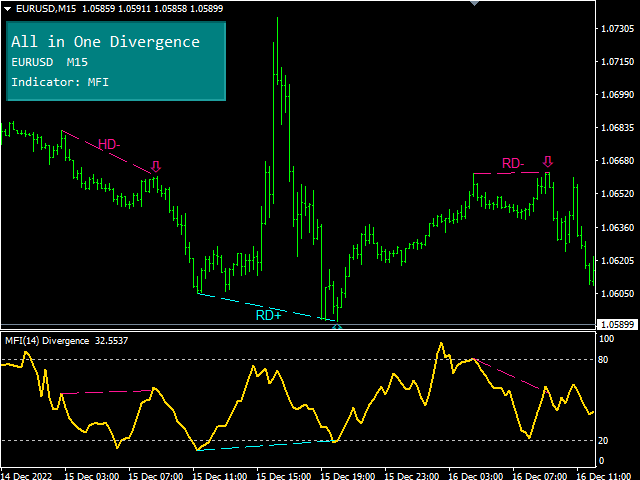The height and width of the screenshot is (480, 640).
Task: Click the 15 Dec 15:00 time axis label
Action: (x=284, y=476)
